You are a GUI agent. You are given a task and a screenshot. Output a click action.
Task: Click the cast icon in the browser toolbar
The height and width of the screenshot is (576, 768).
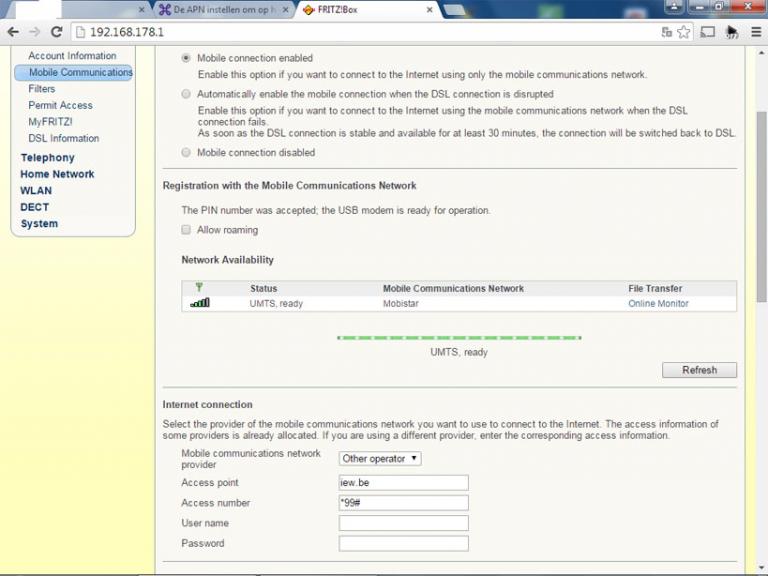click(708, 32)
